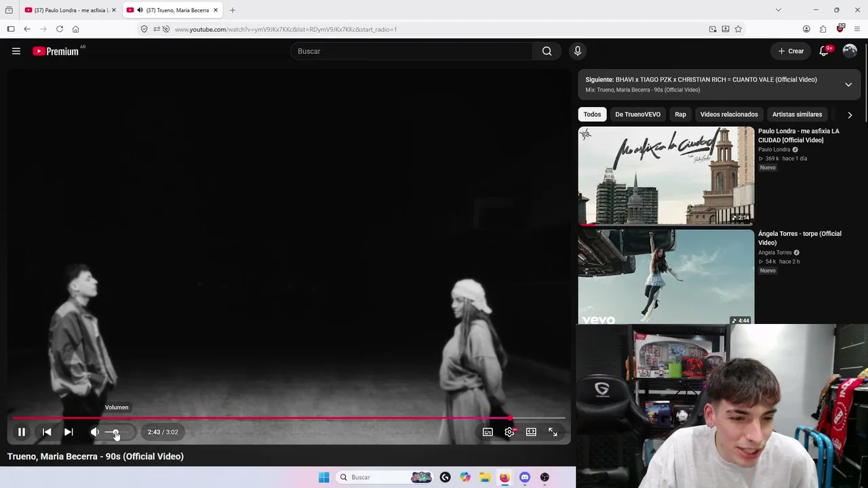
Task: Open the browser application menu
Action: (x=857, y=29)
